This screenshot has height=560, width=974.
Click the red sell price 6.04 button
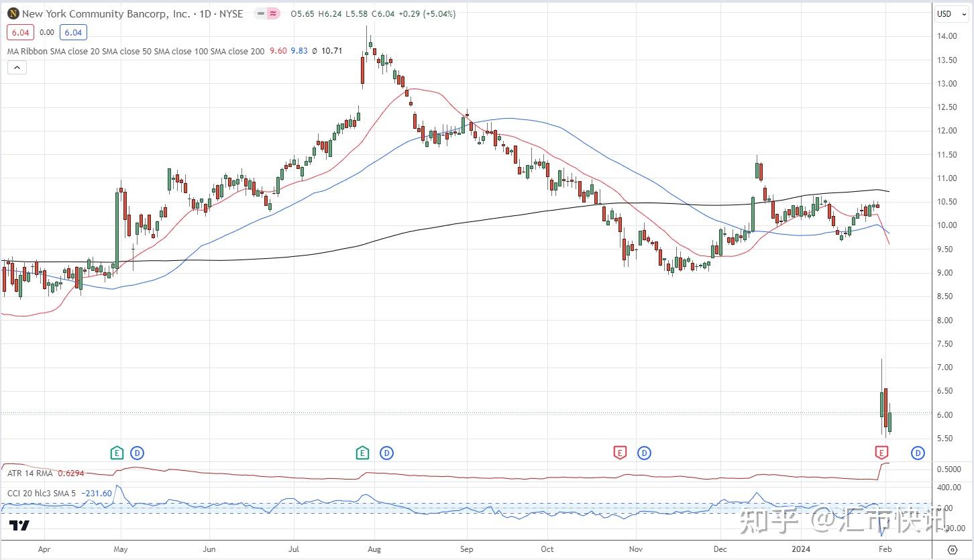tap(20, 32)
